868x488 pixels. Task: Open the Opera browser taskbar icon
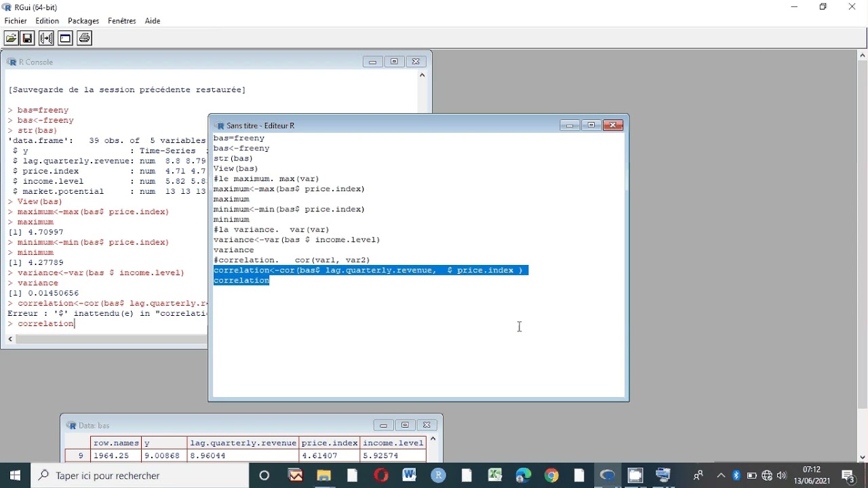point(380,476)
